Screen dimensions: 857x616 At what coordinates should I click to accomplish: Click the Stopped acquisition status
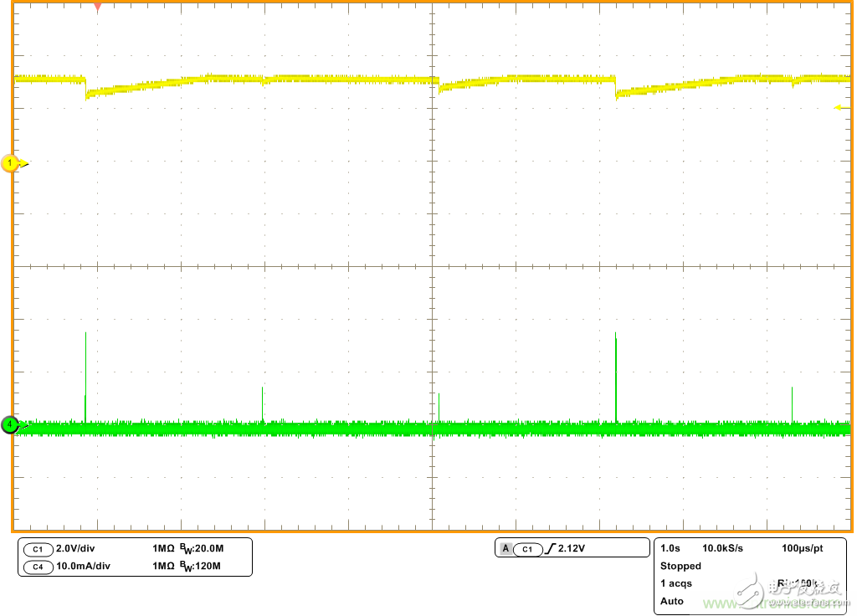click(680, 566)
